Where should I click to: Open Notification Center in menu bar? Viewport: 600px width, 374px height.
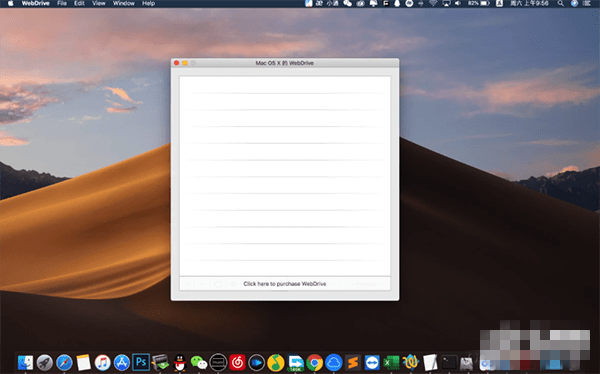(x=587, y=3)
